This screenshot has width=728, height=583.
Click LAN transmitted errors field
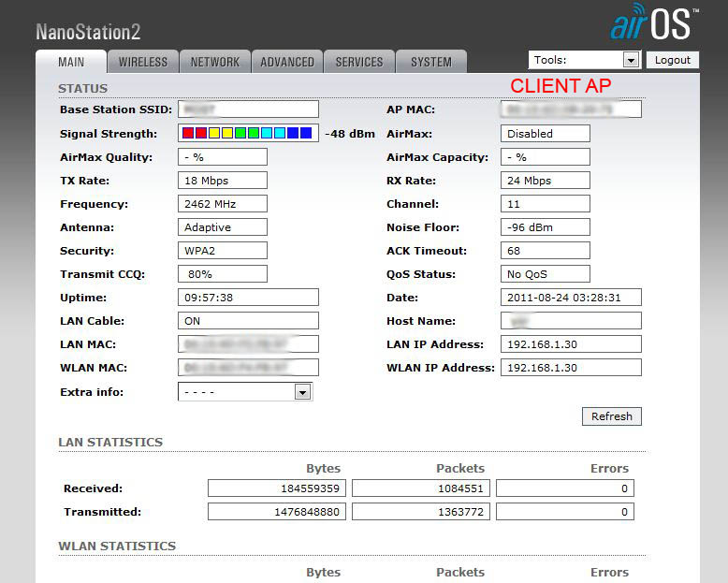click(x=565, y=512)
